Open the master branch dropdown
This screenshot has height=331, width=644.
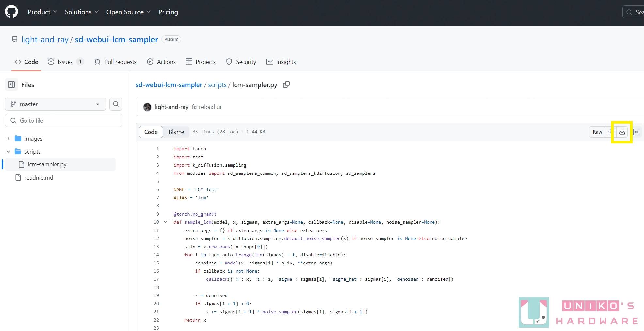pyautogui.click(x=55, y=104)
